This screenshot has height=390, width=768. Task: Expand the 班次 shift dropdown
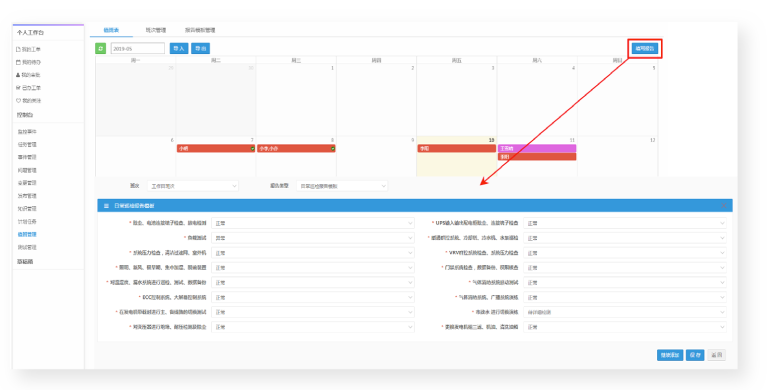click(192, 186)
